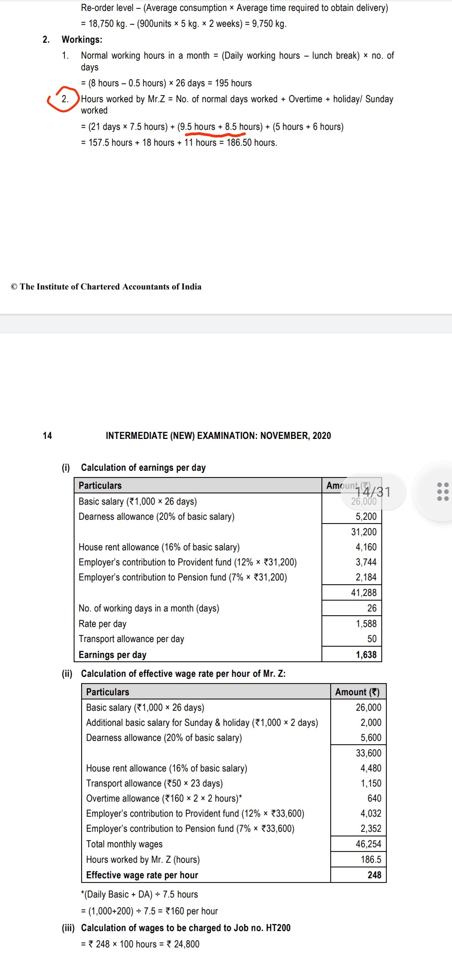This screenshot has height=980, width=452.
Task: Select the Calculation of earnings per day heading
Action: tap(143, 467)
